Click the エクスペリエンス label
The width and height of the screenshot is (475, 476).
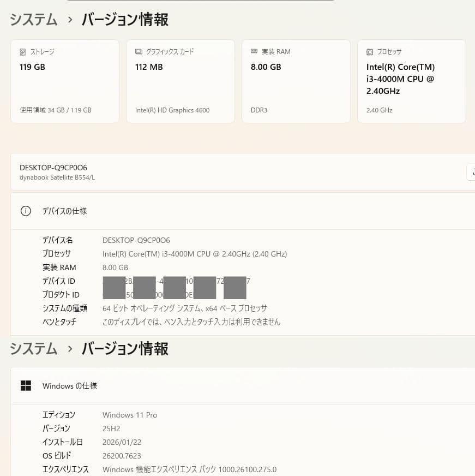[x=65, y=469]
